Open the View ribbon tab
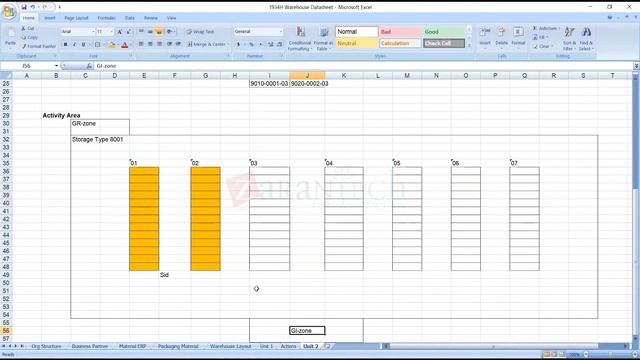640x360 pixels. [171, 18]
